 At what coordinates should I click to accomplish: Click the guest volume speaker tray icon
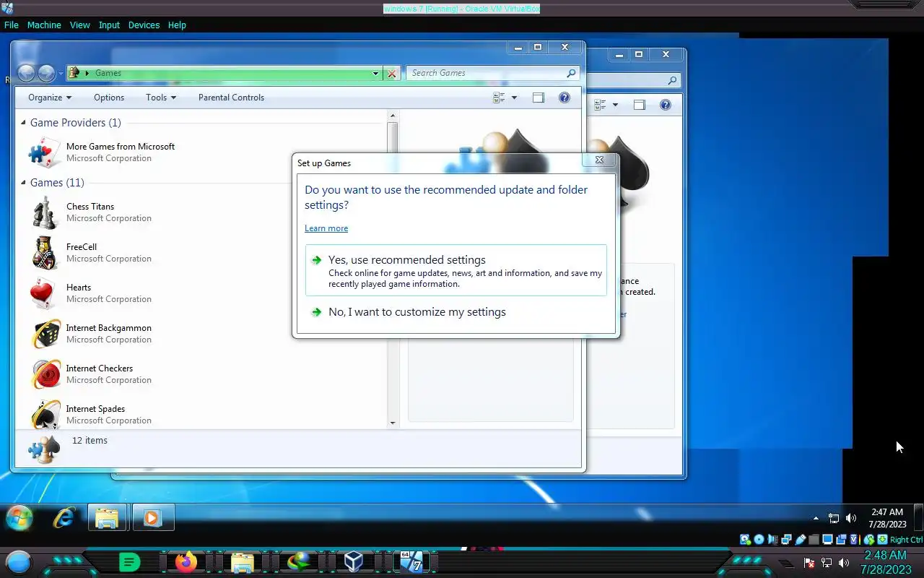click(851, 518)
